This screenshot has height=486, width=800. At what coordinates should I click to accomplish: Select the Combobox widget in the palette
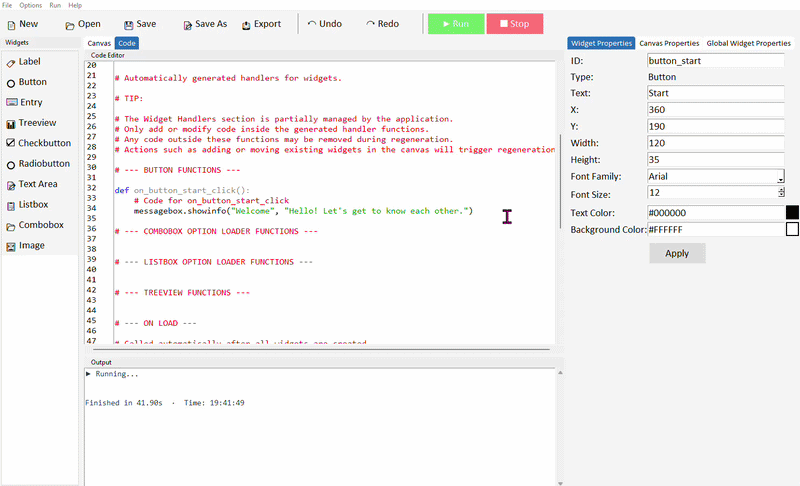tap(11, 225)
